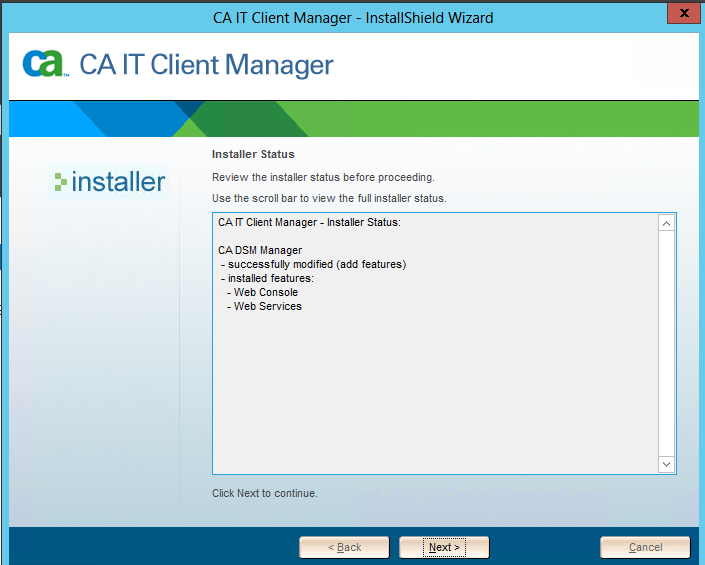The height and width of the screenshot is (565, 705).
Task: Click the green installer arrow icon
Action: click(x=60, y=182)
